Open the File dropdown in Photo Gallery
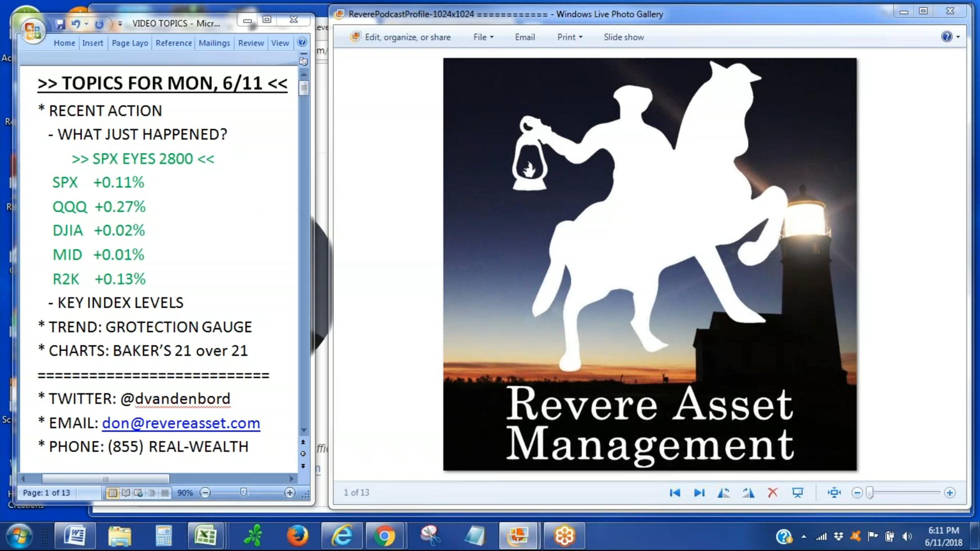The image size is (980, 551). (483, 37)
